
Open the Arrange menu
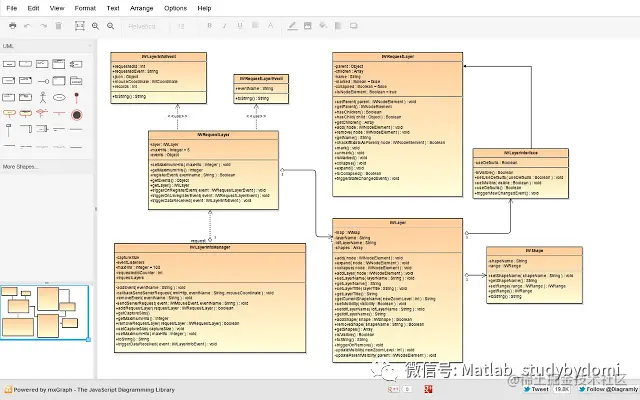click(x=141, y=8)
